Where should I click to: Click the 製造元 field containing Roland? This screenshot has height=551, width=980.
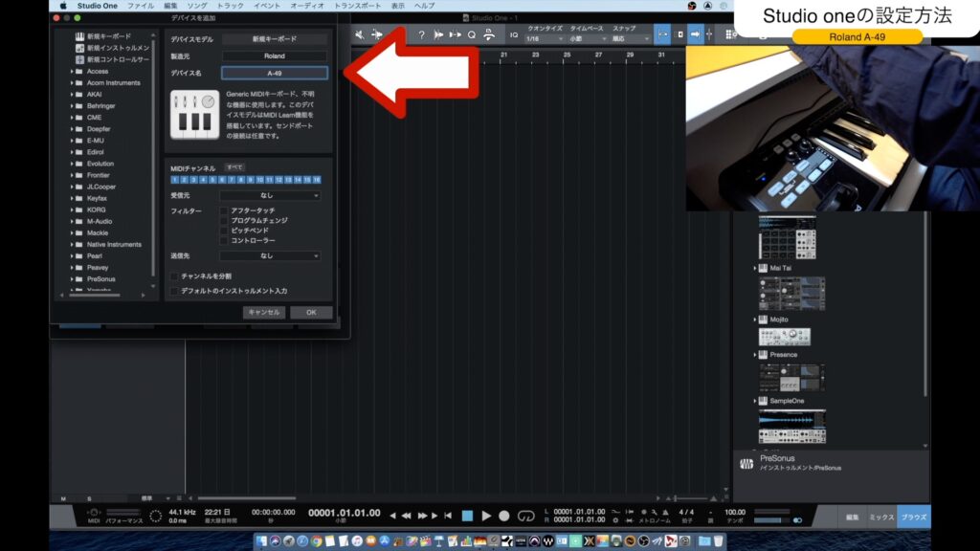[x=275, y=56]
